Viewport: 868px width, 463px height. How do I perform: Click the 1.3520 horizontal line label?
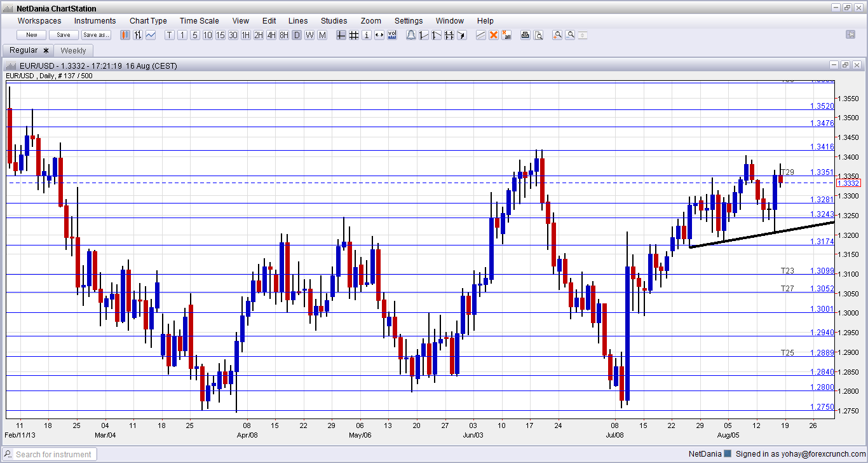822,106
